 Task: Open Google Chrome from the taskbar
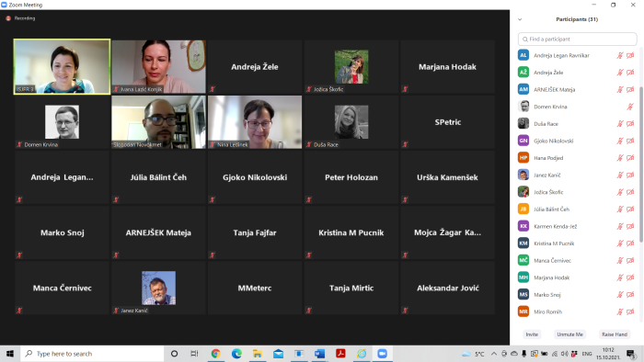tap(215, 354)
